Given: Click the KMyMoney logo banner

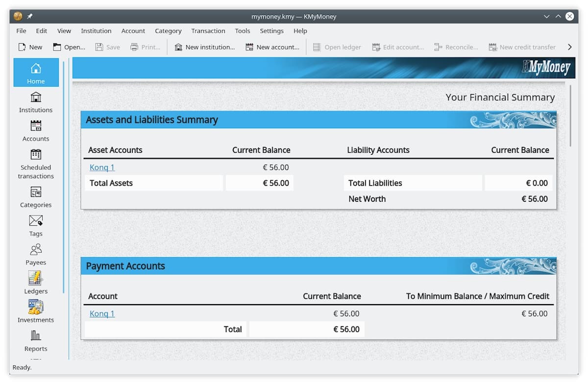Looking at the screenshot, I should [546, 68].
